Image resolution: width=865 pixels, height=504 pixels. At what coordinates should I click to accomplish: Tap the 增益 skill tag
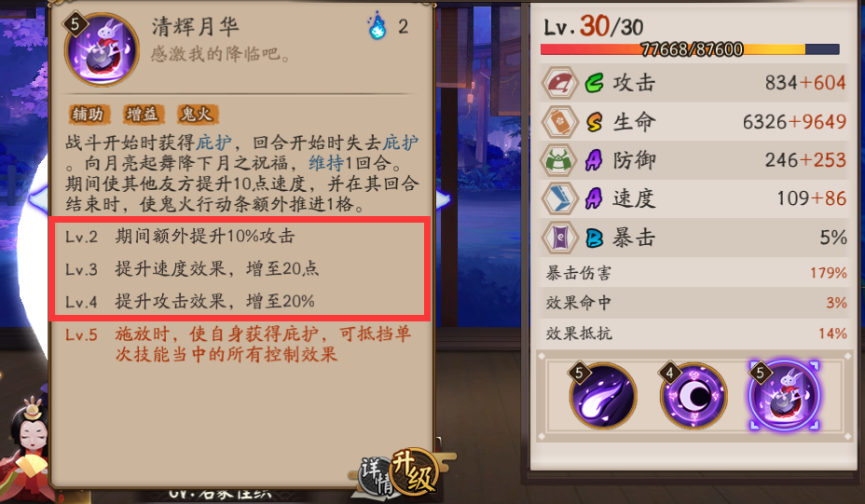[143, 115]
